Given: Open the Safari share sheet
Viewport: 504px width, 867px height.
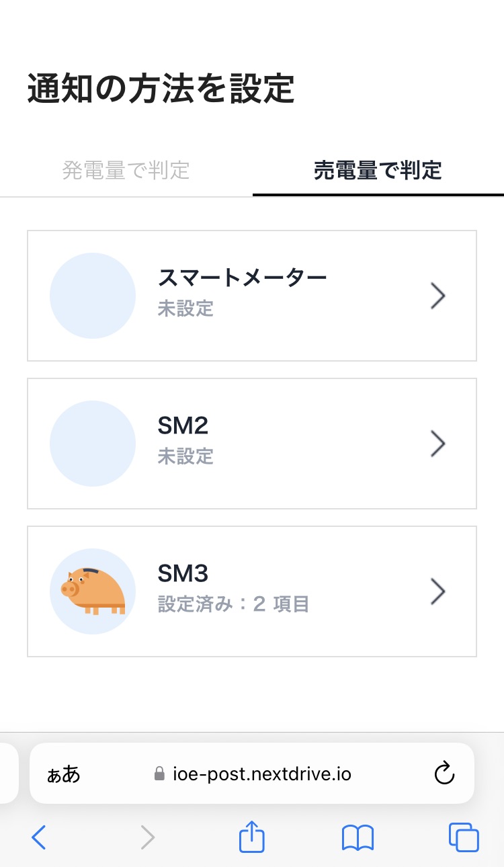Looking at the screenshot, I should 252,837.
